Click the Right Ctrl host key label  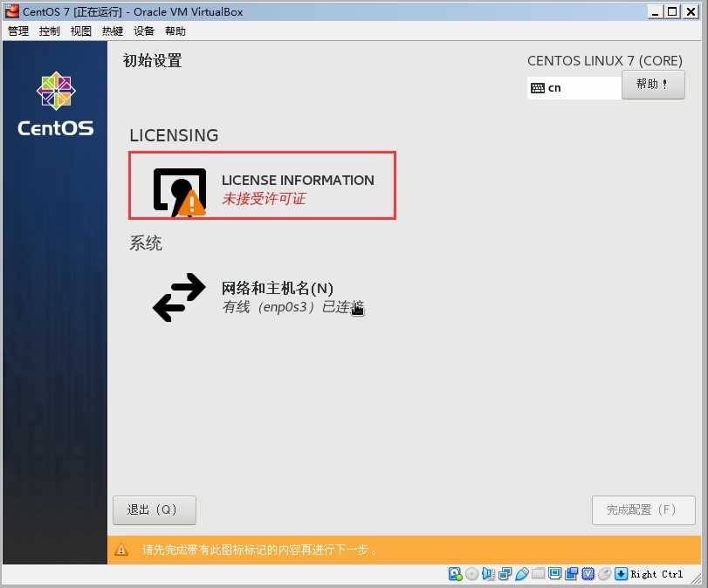657,574
